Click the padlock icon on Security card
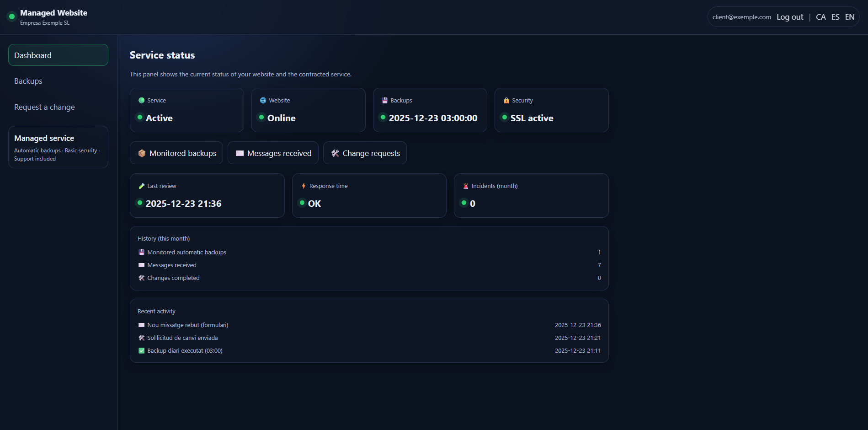Image resolution: width=868 pixels, height=430 pixels. click(x=506, y=101)
